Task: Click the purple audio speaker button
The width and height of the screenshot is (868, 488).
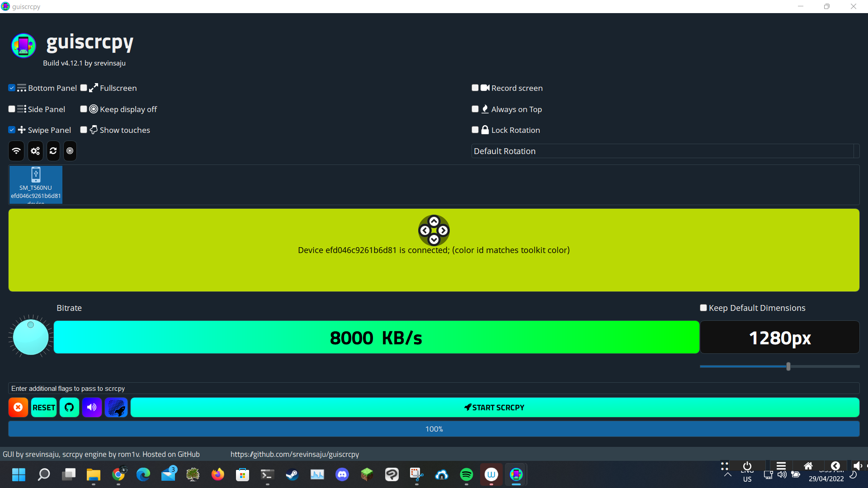Action: coord(92,408)
